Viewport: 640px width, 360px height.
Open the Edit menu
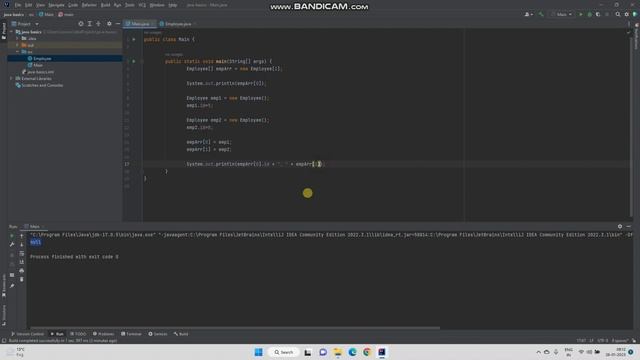[x=28, y=5]
